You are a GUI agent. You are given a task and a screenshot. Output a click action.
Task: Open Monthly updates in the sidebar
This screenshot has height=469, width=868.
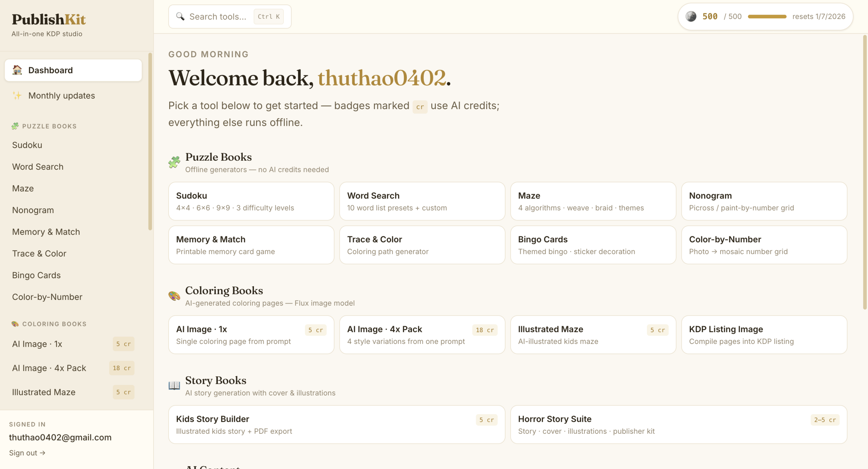tap(73, 96)
